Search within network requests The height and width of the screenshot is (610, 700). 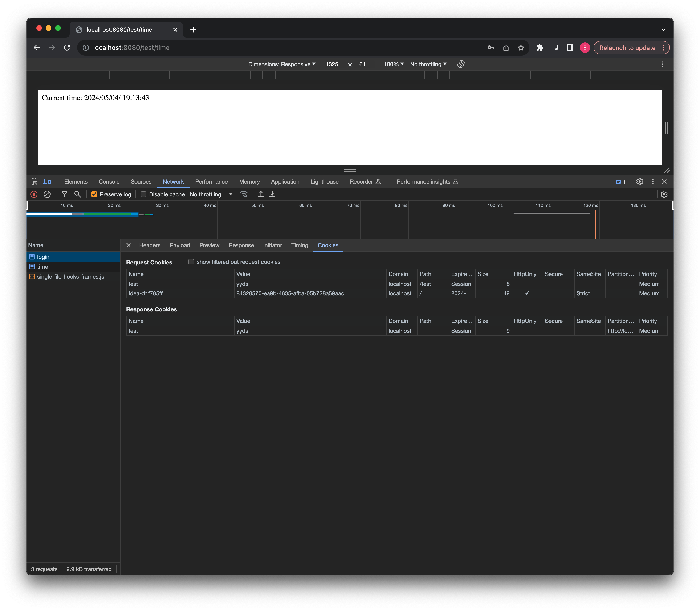[77, 194]
